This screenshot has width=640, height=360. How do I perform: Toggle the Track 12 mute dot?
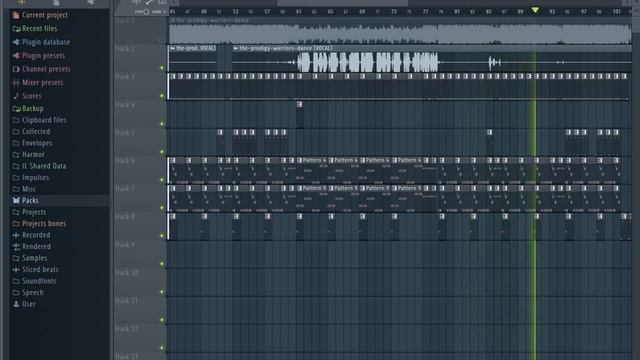(162, 348)
